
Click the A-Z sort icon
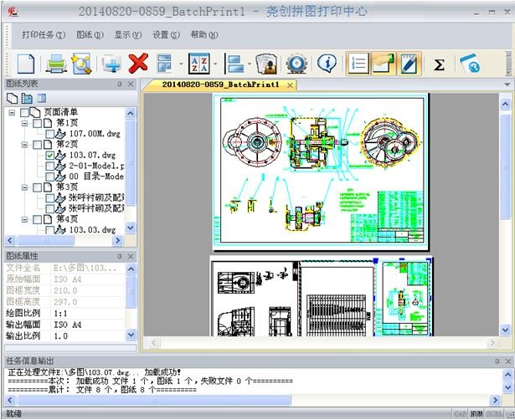198,64
